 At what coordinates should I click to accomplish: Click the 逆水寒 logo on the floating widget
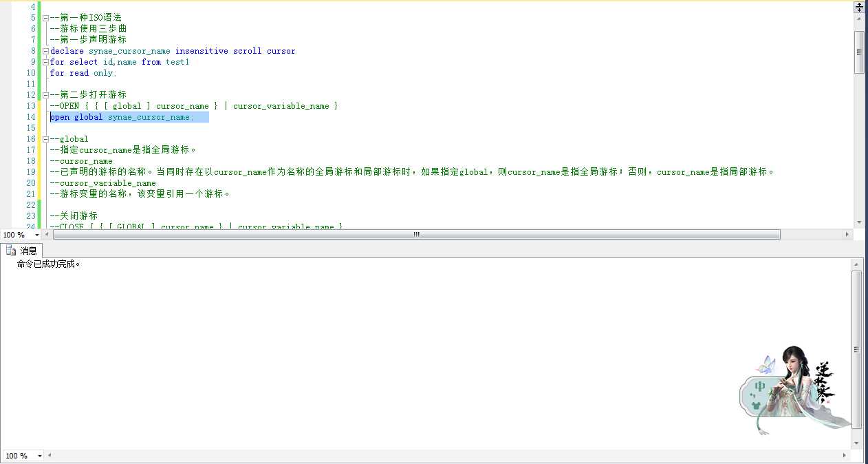[824, 383]
